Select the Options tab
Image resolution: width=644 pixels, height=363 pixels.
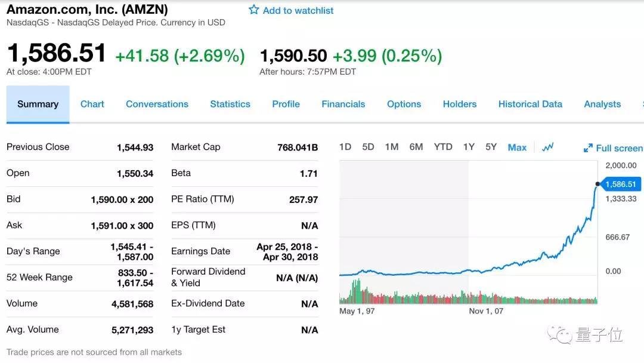[404, 104]
